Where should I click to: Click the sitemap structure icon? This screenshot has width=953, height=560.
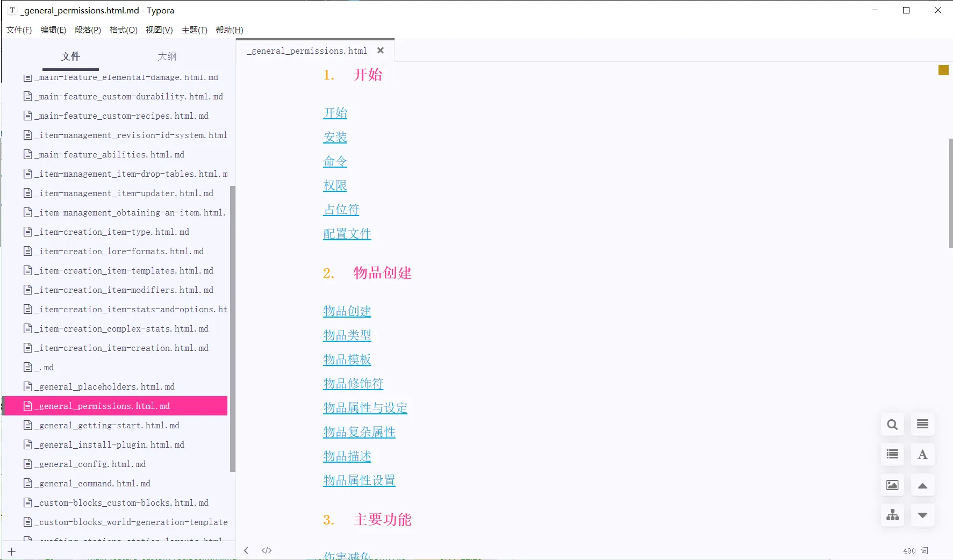[892, 515]
